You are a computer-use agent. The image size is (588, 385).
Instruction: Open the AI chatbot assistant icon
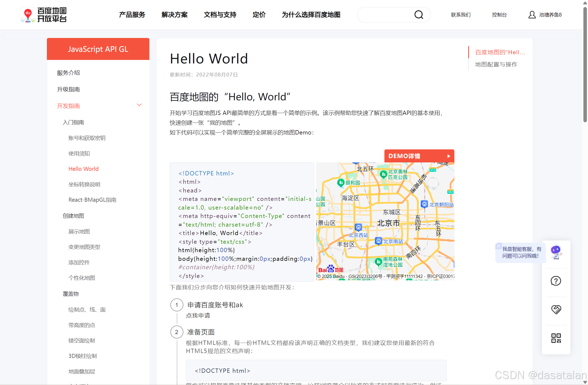click(x=556, y=252)
